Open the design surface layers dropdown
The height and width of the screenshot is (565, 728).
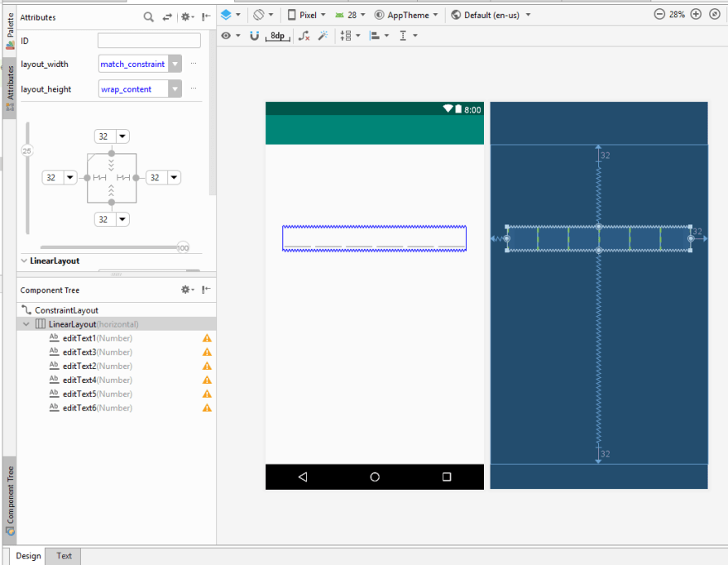point(230,15)
